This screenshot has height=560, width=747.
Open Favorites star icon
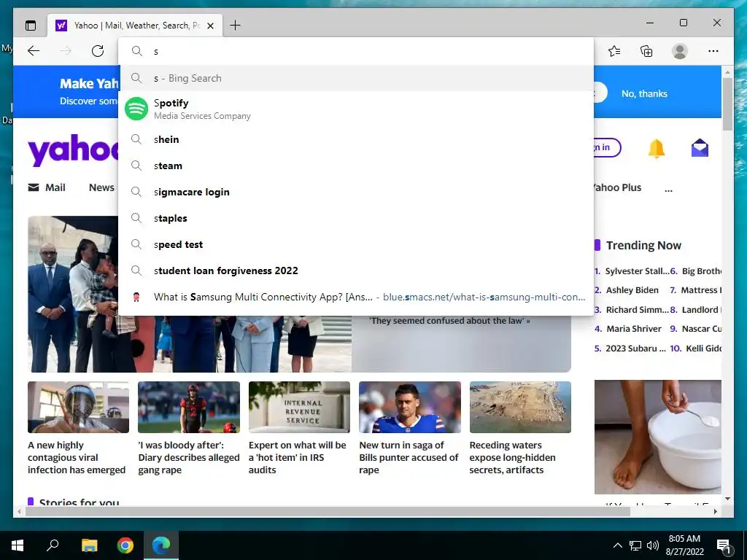click(x=614, y=51)
